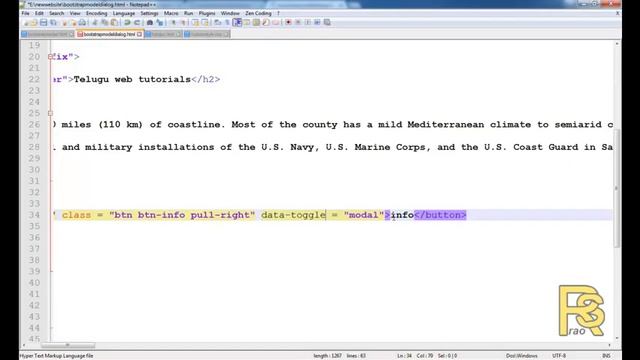Click the word 'Mediterranean' on line 26
This screenshot has width=640, height=360.
pos(446,124)
